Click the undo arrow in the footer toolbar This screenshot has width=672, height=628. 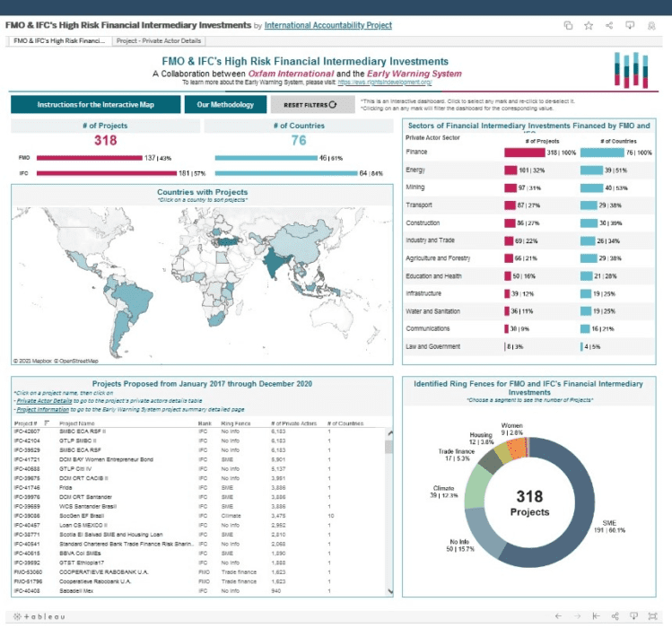(x=557, y=616)
